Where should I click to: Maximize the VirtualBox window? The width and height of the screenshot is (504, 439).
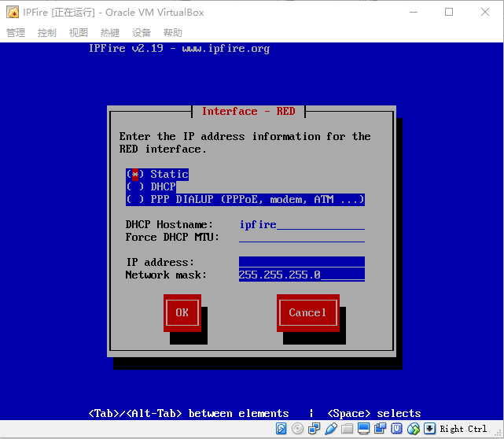[x=449, y=13]
